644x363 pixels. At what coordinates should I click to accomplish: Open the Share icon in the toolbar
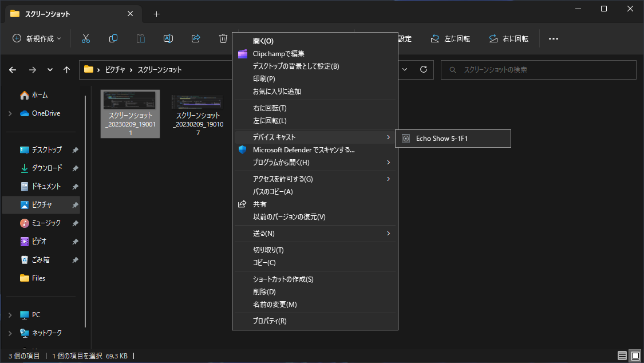click(x=195, y=38)
